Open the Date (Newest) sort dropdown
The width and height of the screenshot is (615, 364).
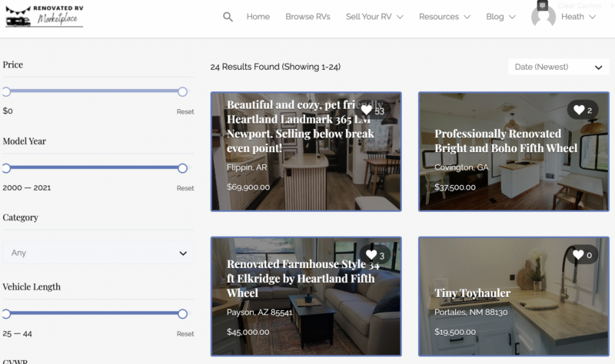[558, 67]
